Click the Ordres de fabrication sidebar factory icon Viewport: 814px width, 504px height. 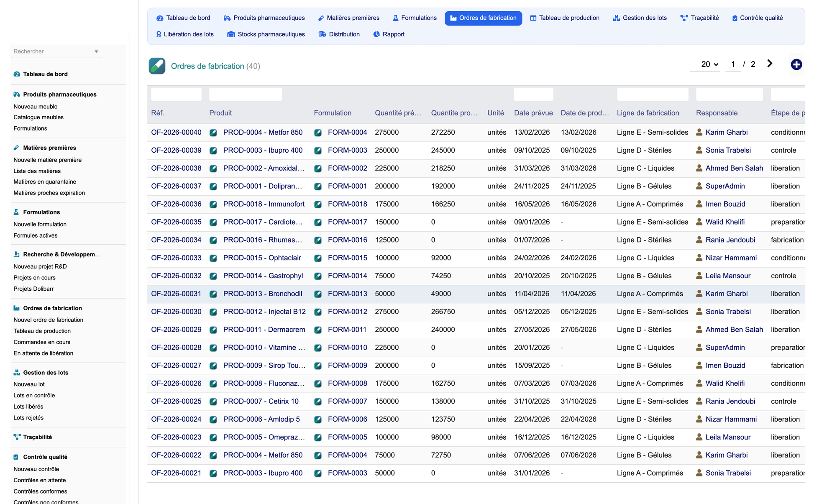(x=17, y=308)
